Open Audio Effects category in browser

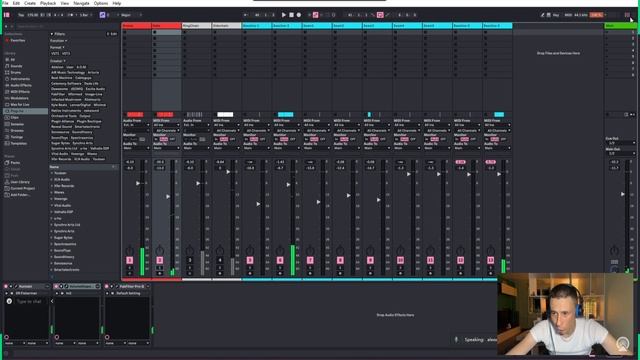(20, 86)
